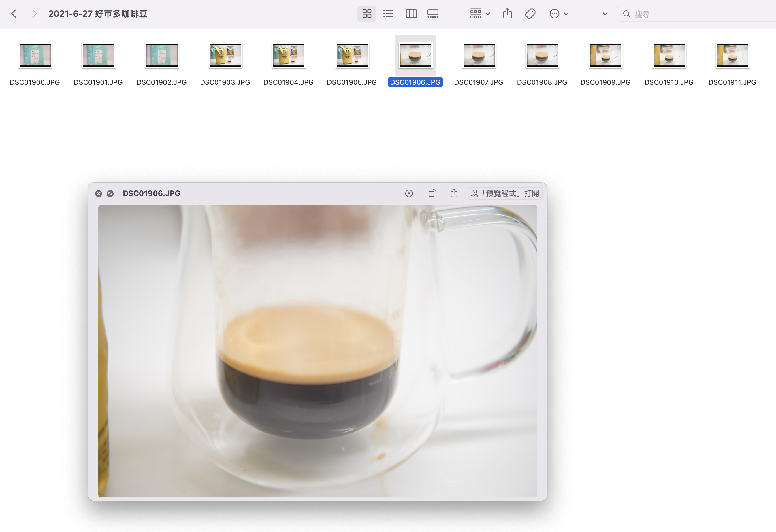Click the Markup icon in Quick Look
This screenshot has width=776, height=532.
tap(409, 193)
